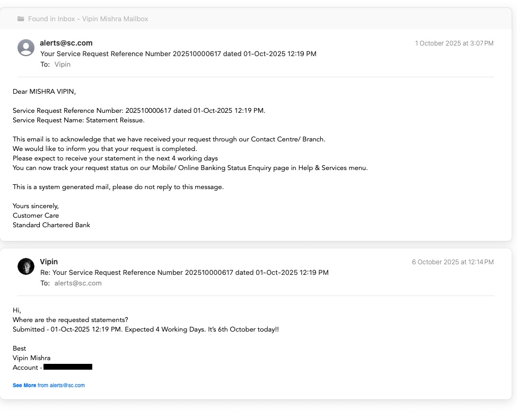Click recipient alerts@sc.com in reply's To field
The width and height of the screenshot is (517, 420).
click(78, 283)
